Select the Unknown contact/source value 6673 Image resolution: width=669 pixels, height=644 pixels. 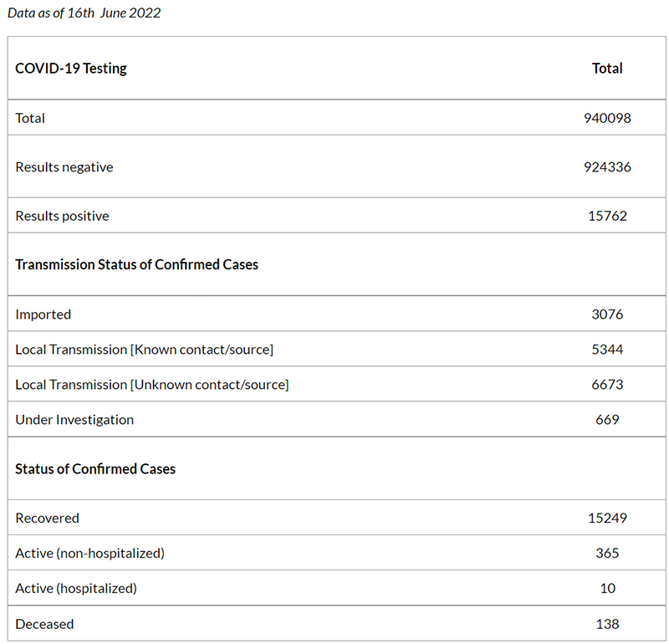click(607, 385)
